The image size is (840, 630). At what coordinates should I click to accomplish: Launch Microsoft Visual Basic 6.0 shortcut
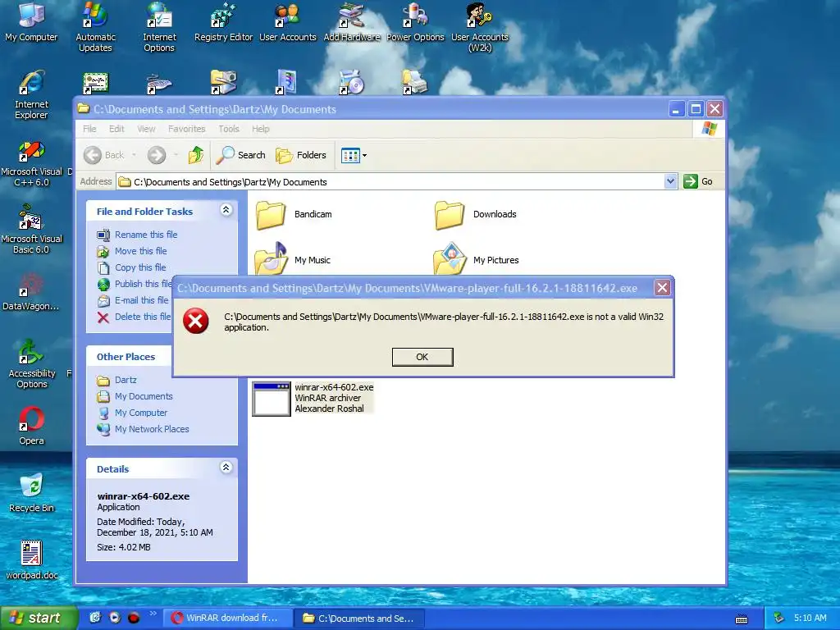32,231
